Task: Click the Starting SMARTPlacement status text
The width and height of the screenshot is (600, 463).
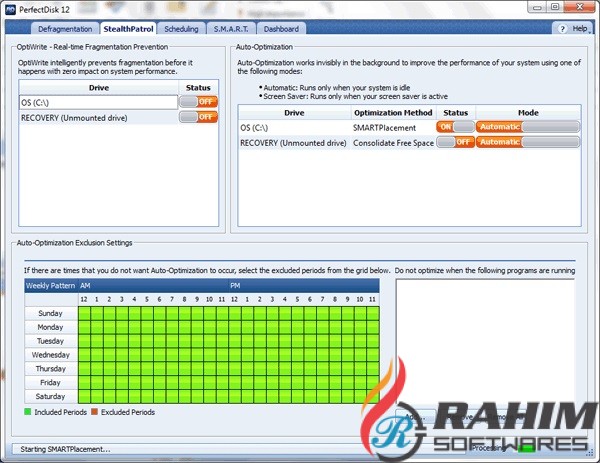Action: point(65,449)
